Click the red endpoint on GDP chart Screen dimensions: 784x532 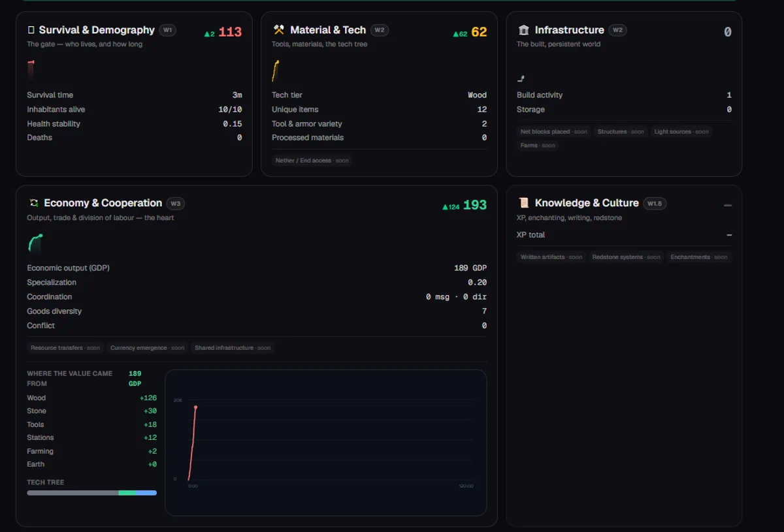coord(195,407)
